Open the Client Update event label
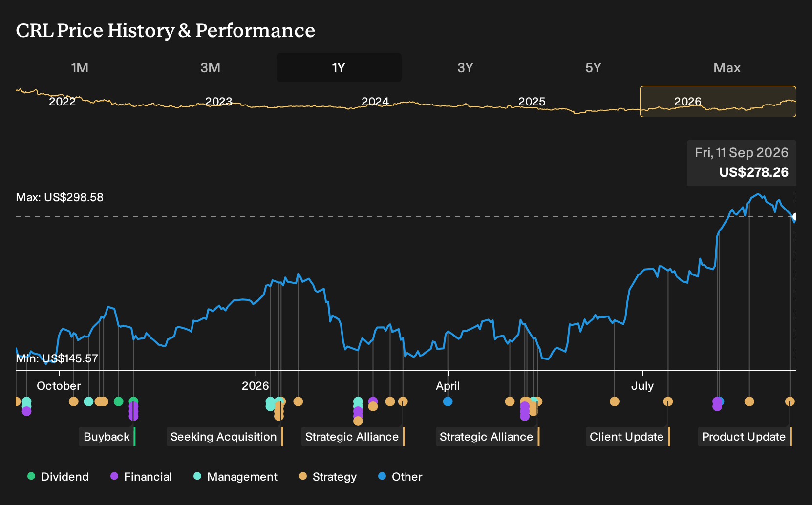Image resolution: width=812 pixels, height=505 pixels. coord(627,437)
